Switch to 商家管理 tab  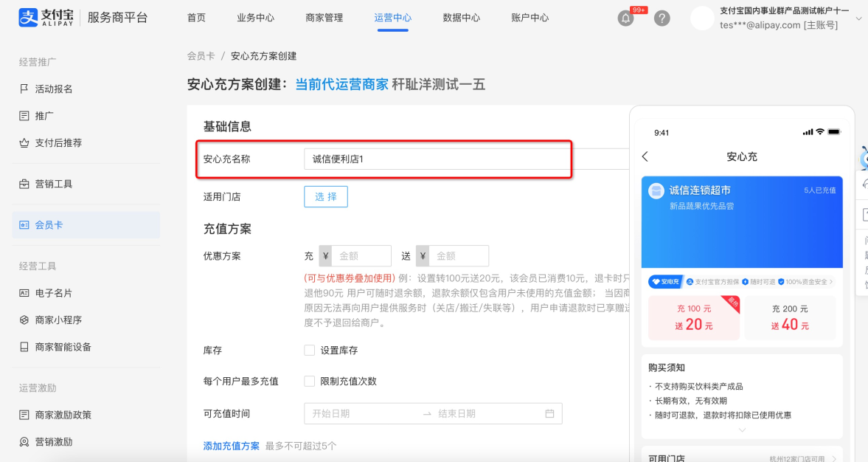(324, 18)
